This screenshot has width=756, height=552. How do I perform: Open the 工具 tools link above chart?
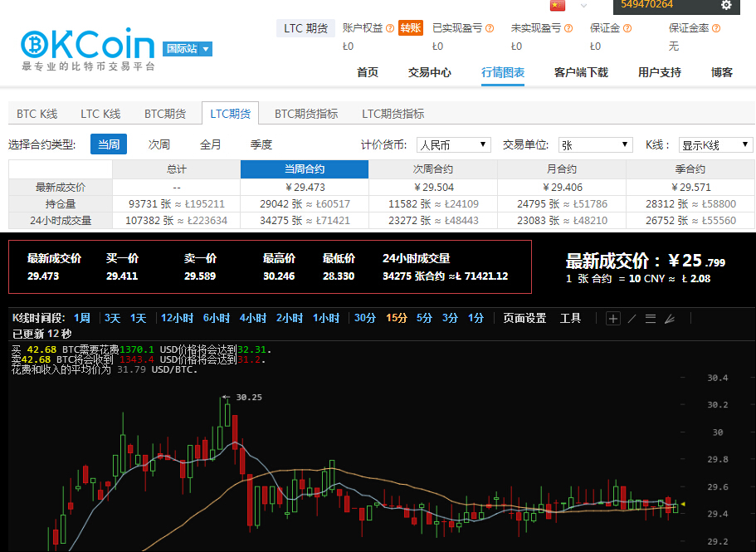(570, 318)
